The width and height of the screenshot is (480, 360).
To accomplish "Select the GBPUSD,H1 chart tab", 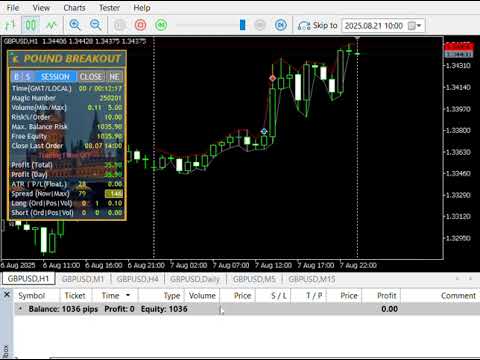I will (28, 279).
